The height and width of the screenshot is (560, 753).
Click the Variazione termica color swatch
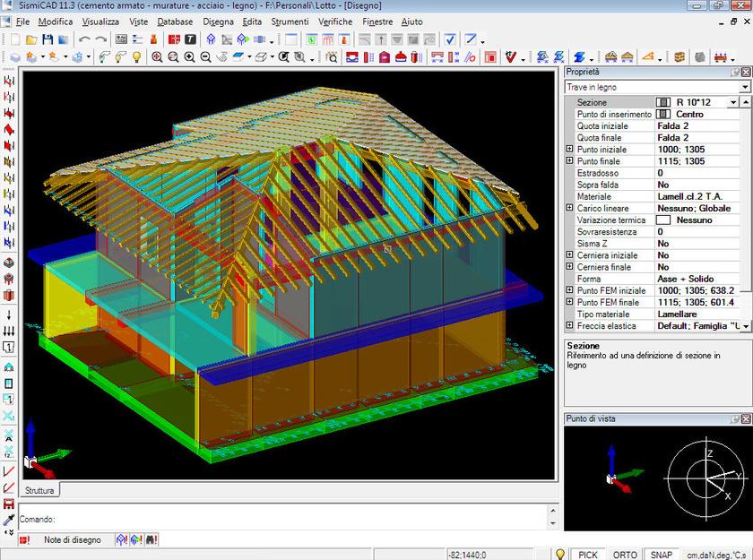pyautogui.click(x=665, y=220)
